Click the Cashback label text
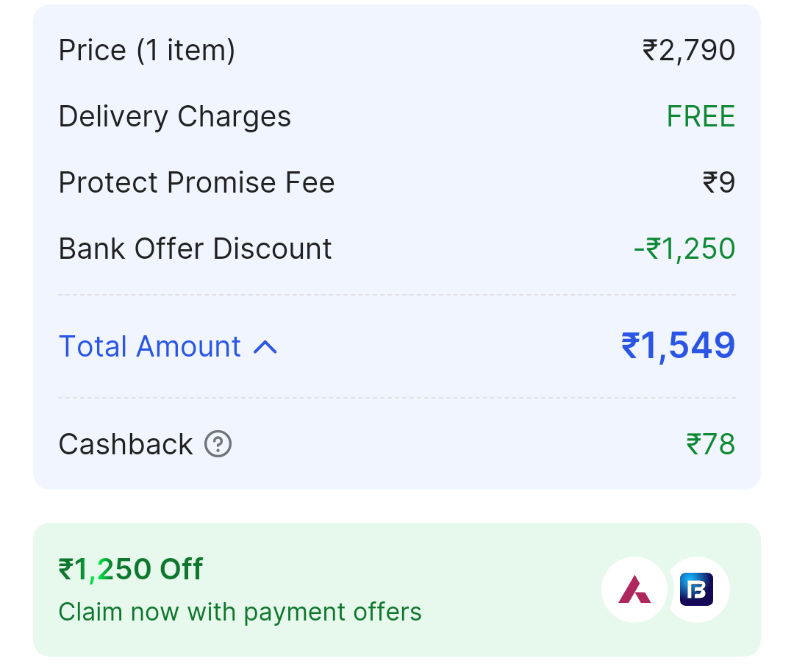 coord(126,444)
